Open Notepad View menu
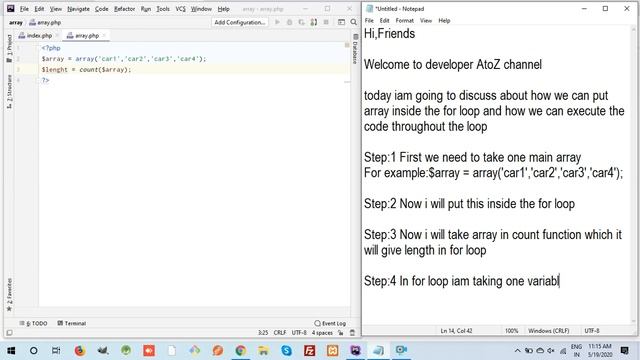Image resolution: width=640 pixels, height=360 pixels. pyautogui.click(x=426, y=20)
